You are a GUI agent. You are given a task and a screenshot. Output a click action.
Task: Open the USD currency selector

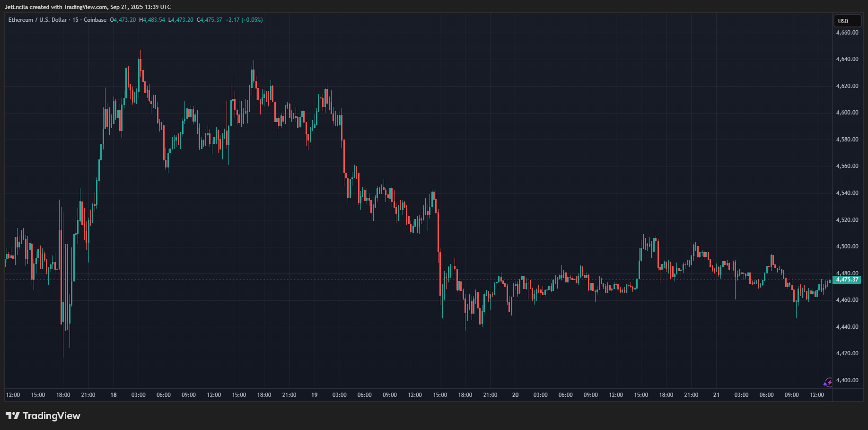pos(846,21)
